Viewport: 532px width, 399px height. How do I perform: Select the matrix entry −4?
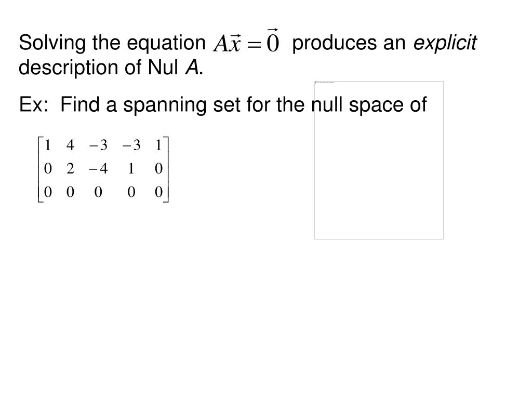tap(98, 169)
